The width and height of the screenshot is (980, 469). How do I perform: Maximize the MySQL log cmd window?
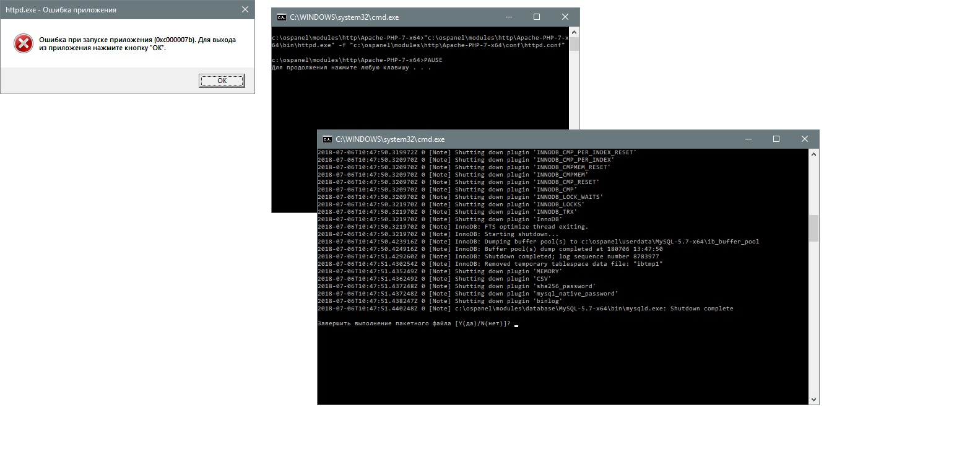coord(776,139)
